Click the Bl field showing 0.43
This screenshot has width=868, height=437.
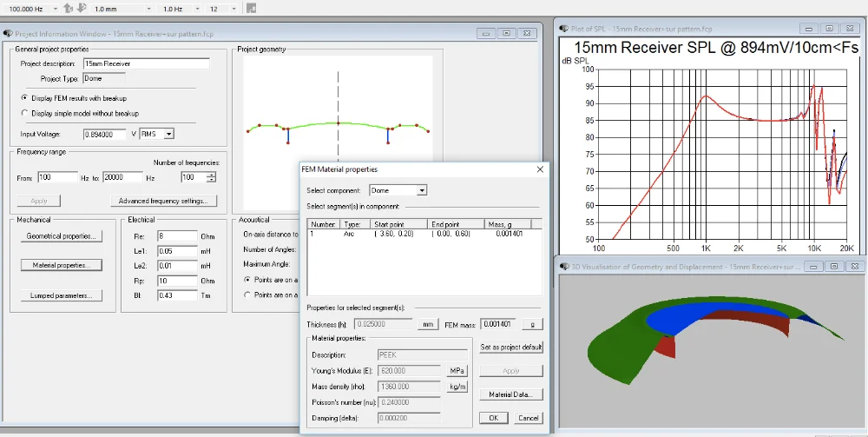(x=177, y=295)
